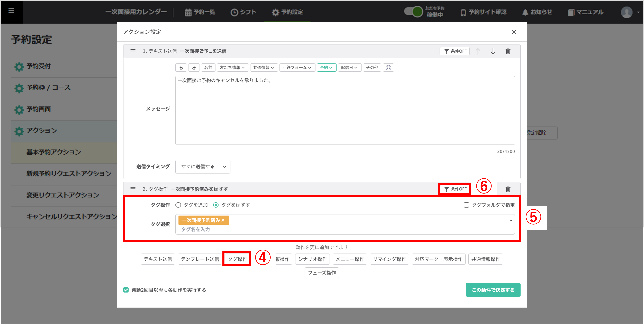The image size is (644, 324).
Task: Move action 1 down with arrow icon
Action: click(x=493, y=51)
